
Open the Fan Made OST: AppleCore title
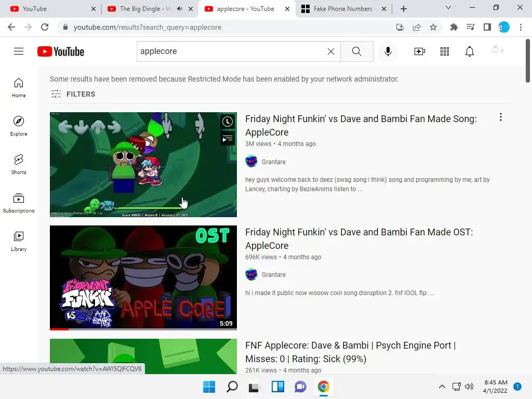pyautogui.click(x=359, y=239)
